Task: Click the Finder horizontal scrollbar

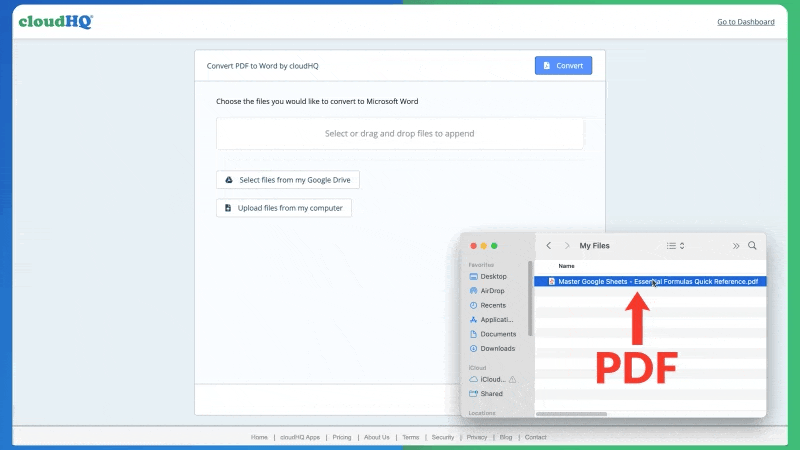Action: (x=571, y=414)
